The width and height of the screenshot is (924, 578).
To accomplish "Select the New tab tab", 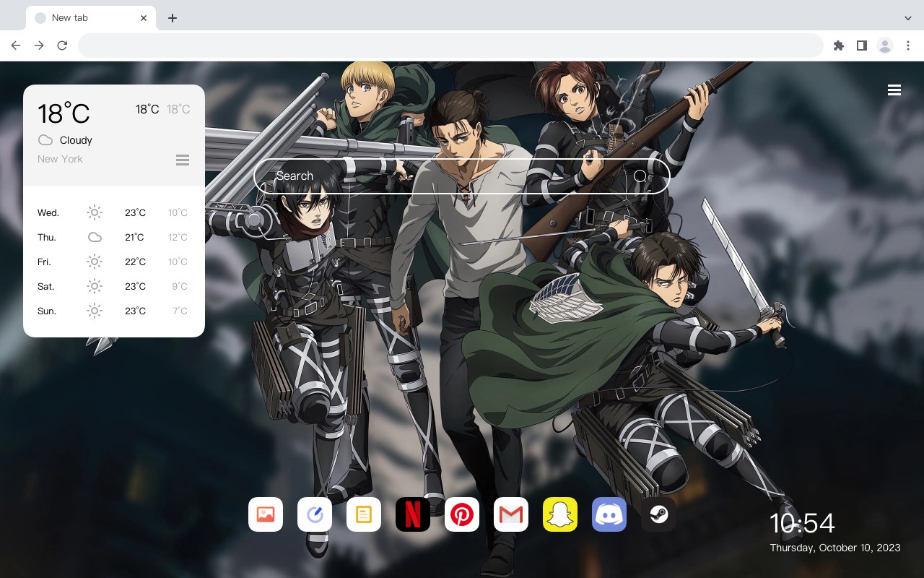I will (x=91, y=18).
